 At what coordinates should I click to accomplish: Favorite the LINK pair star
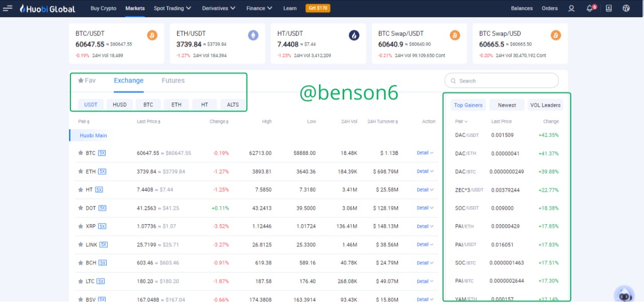tap(80, 245)
